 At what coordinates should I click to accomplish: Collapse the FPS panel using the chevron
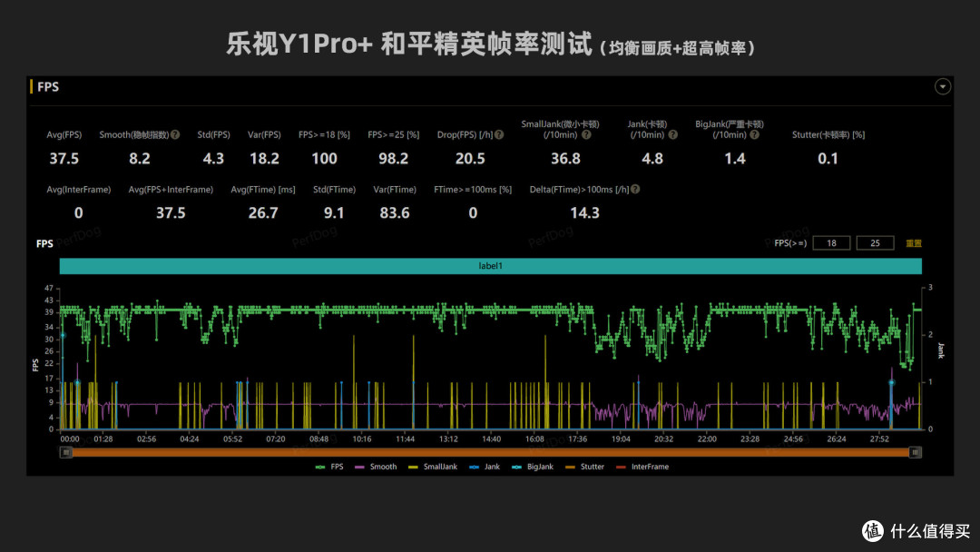942,86
